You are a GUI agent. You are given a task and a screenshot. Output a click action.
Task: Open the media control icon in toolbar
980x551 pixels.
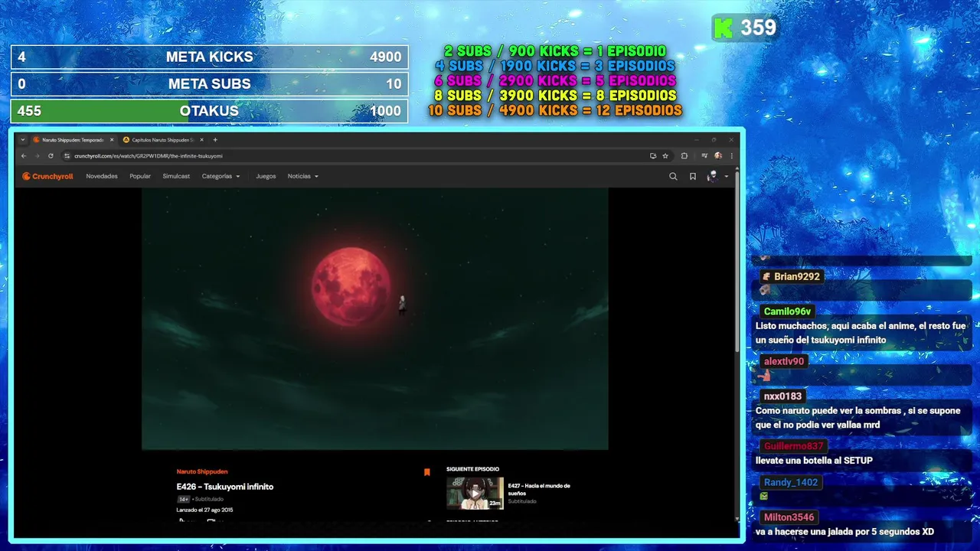pyautogui.click(x=704, y=155)
